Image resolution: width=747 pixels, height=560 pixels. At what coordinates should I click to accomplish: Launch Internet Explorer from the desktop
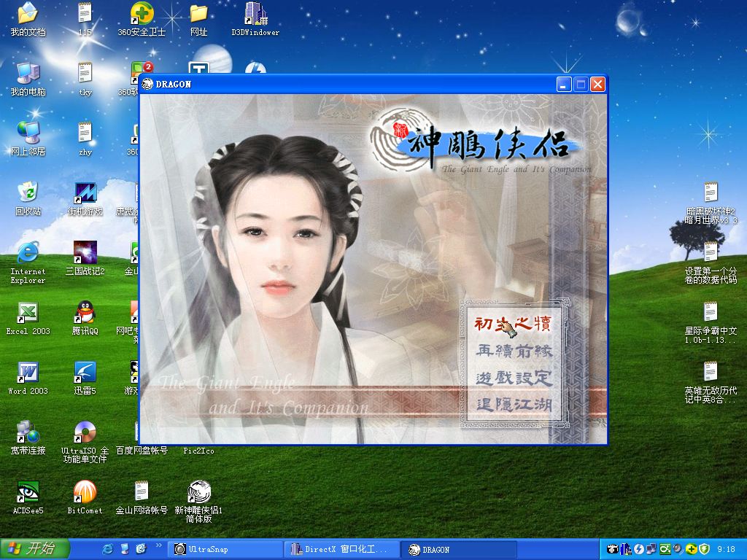(x=28, y=262)
